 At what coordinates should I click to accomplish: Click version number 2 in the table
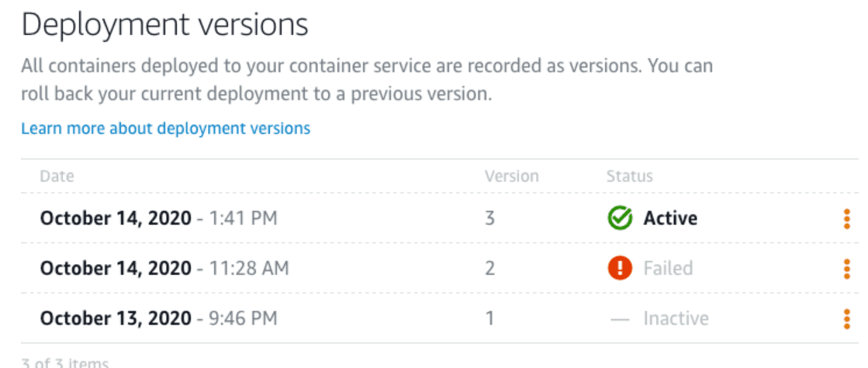pyautogui.click(x=489, y=269)
